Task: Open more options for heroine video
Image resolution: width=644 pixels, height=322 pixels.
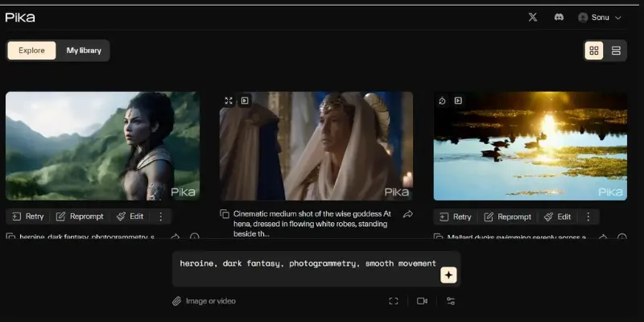Action: (x=161, y=217)
